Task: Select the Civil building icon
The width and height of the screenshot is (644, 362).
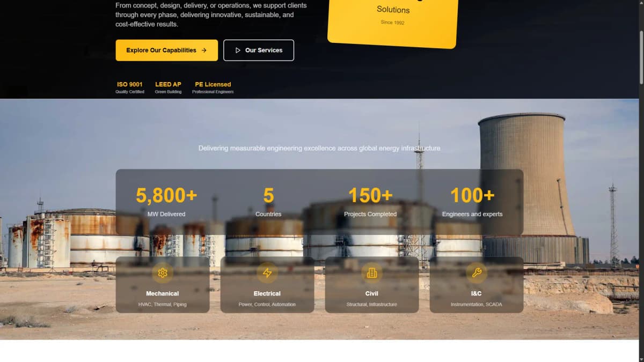Action: [x=371, y=273]
